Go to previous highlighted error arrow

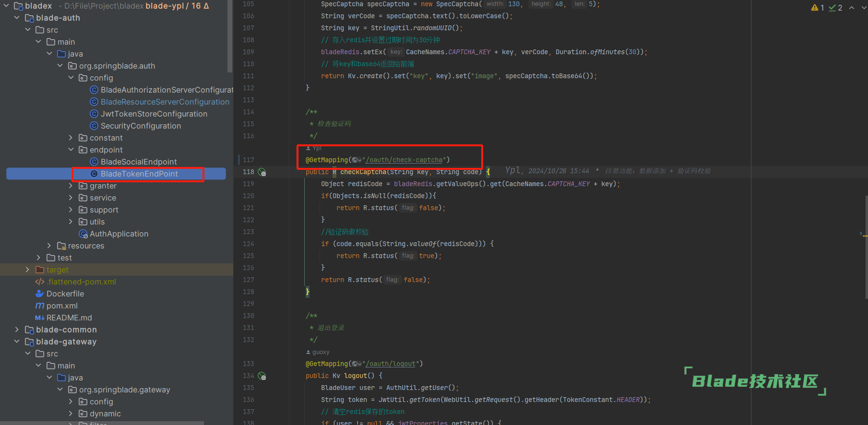pyautogui.click(x=852, y=8)
